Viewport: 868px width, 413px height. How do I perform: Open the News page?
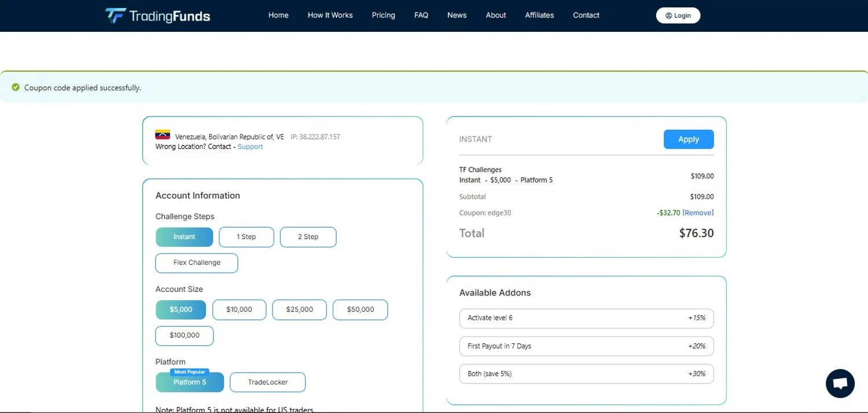457,15
